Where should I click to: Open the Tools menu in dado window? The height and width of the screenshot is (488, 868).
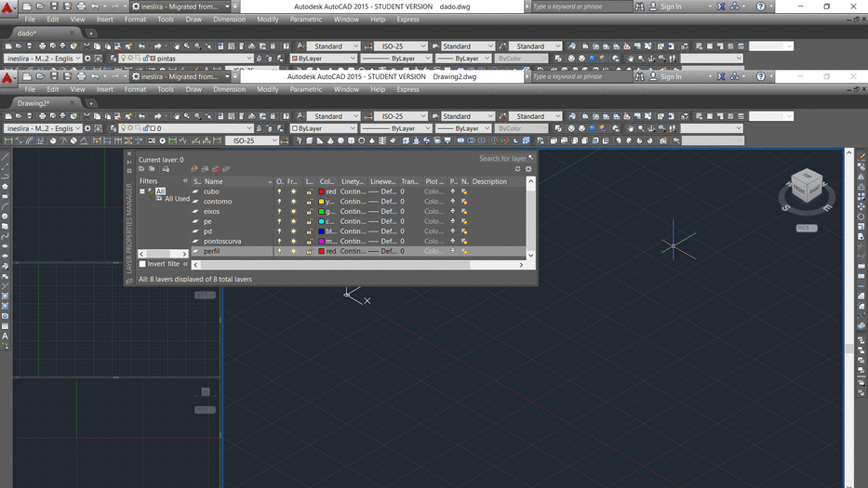point(166,20)
